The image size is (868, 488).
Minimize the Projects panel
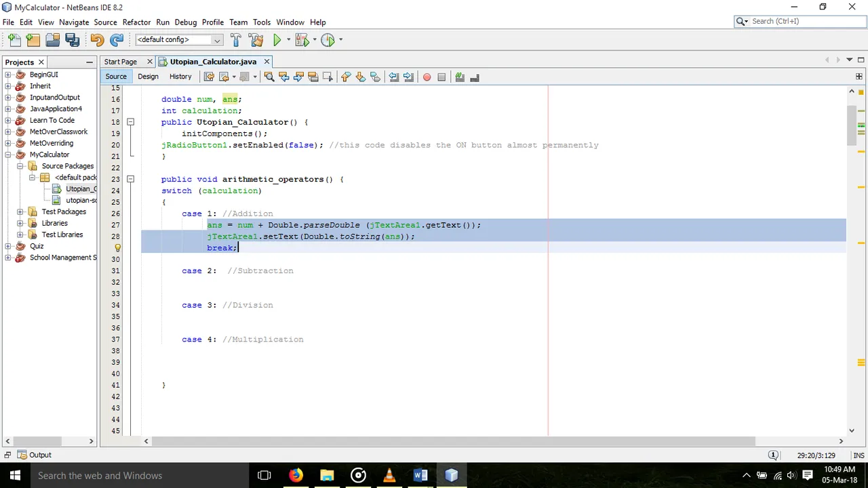(x=90, y=62)
